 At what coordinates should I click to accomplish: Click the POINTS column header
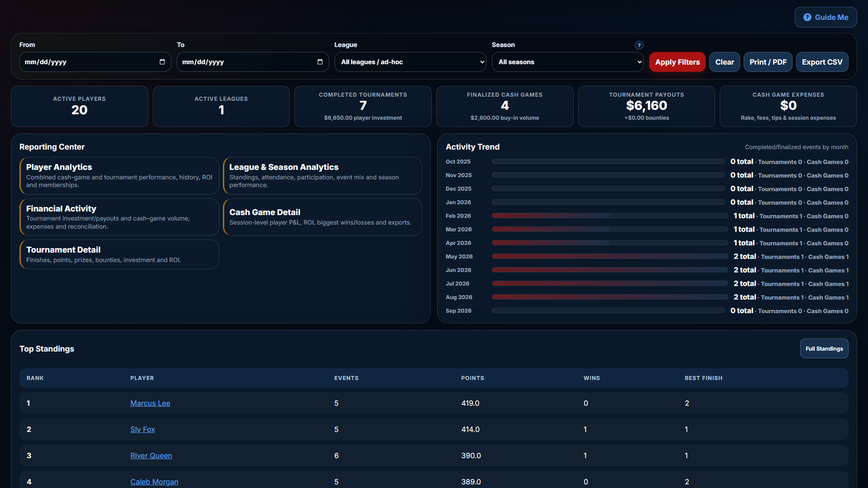click(x=472, y=378)
